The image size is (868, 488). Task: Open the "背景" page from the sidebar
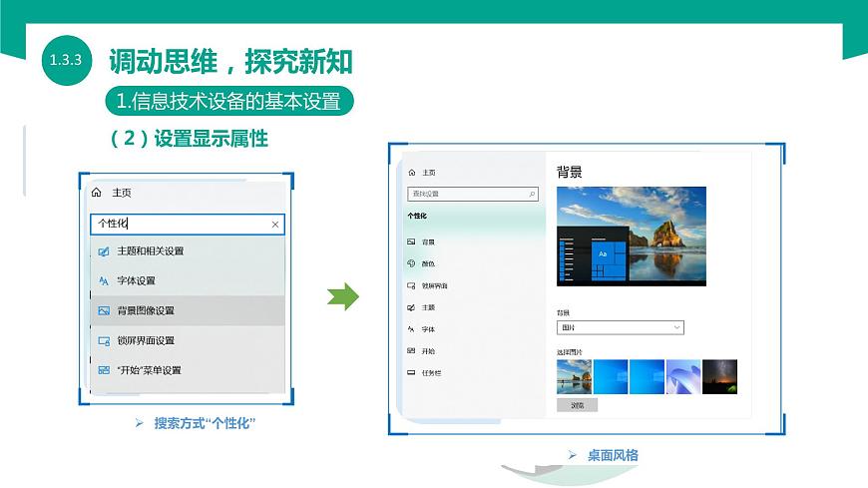[428, 242]
